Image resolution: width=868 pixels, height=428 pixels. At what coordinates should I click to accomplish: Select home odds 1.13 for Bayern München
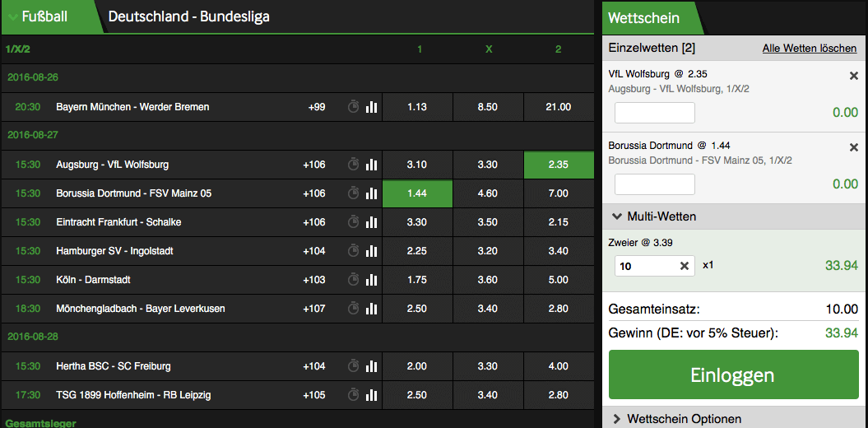tap(417, 107)
